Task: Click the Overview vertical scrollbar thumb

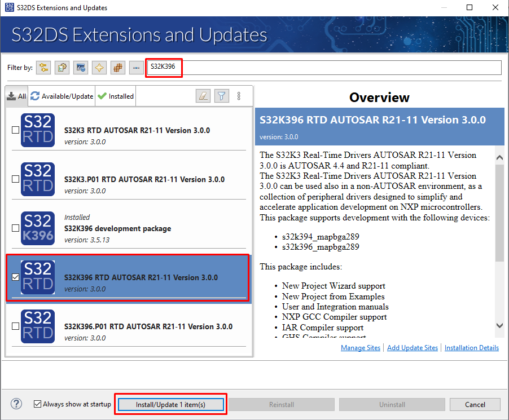Action: [x=500, y=213]
